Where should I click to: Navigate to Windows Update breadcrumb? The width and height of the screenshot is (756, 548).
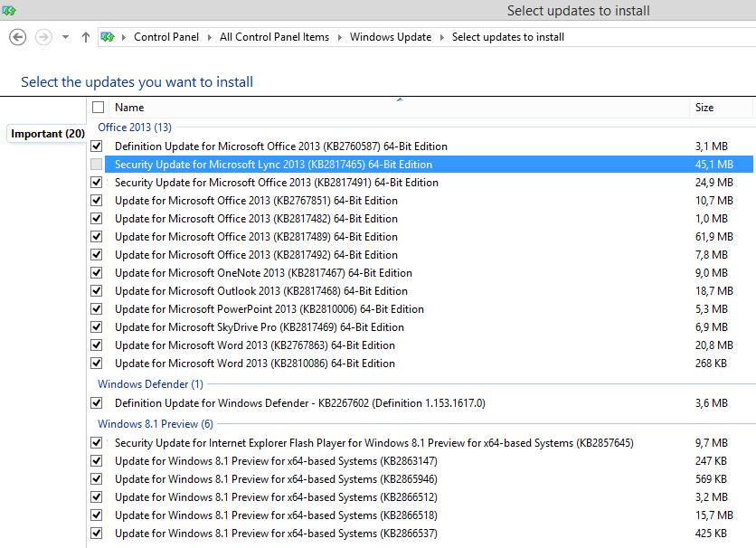(x=391, y=37)
